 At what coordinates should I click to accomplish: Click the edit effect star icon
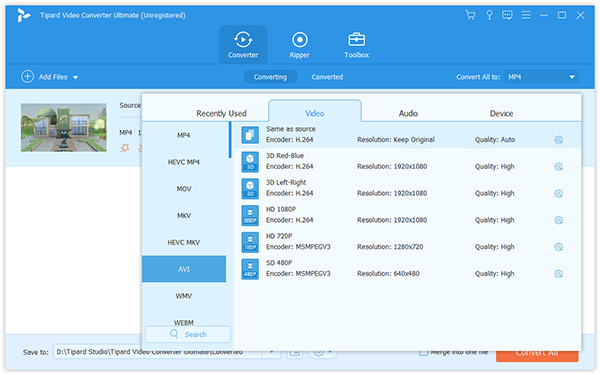[124, 148]
